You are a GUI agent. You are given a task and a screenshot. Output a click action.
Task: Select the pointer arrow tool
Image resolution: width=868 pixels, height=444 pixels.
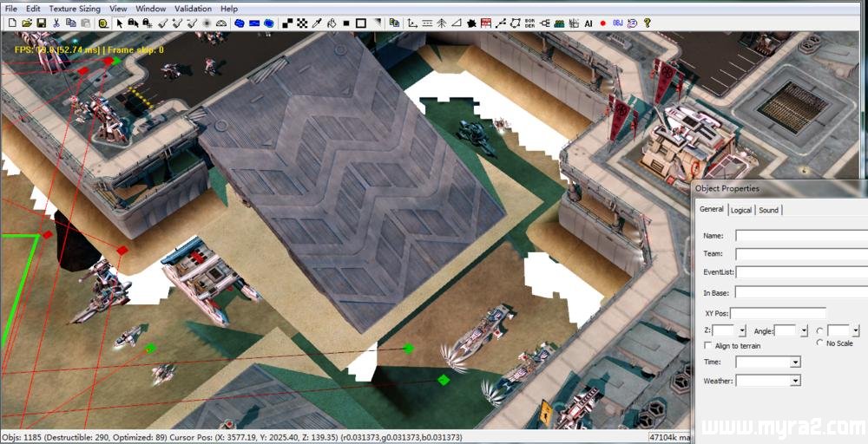point(119,23)
